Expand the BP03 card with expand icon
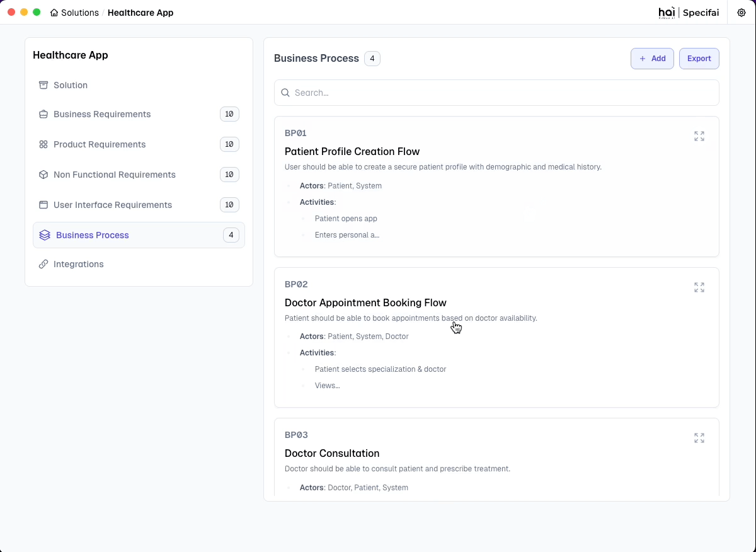The height and width of the screenshot is (552, 756). pos(699,438)
